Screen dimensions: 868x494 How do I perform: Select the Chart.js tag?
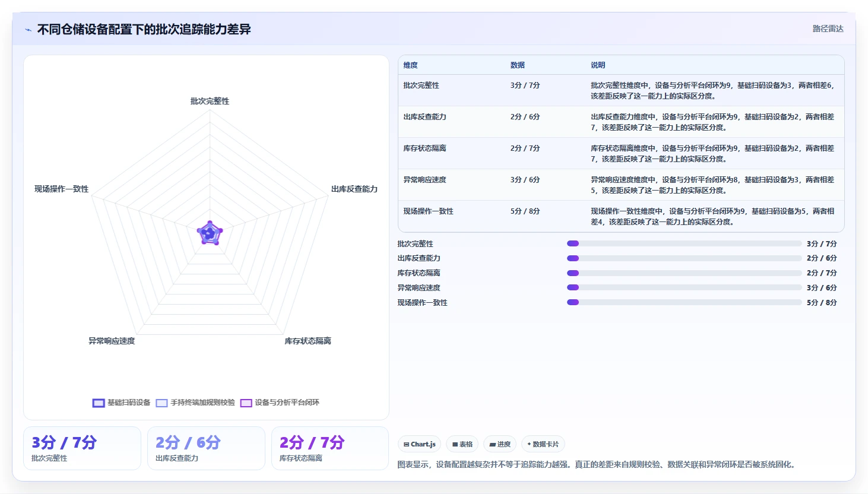(419, 444)
